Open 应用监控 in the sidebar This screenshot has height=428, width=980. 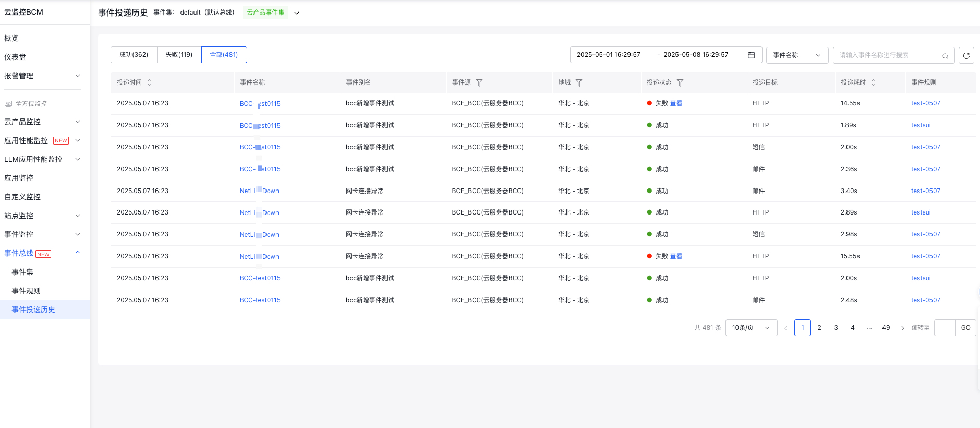pyautogui.click(x=19, y=178)
